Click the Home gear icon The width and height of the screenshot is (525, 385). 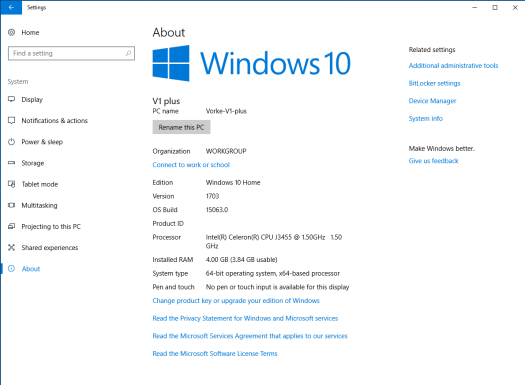click(x=11, y=32)
